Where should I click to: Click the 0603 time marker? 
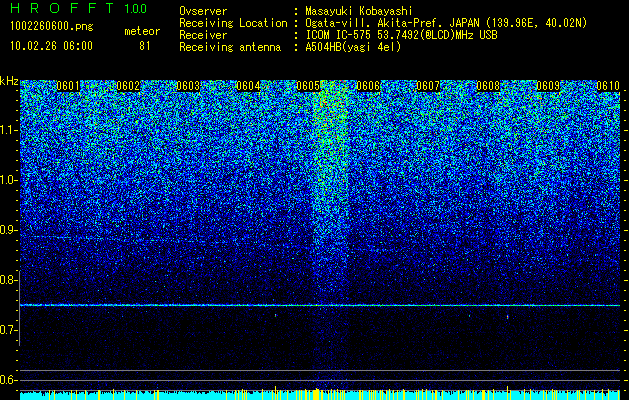[x=188, y=86]
